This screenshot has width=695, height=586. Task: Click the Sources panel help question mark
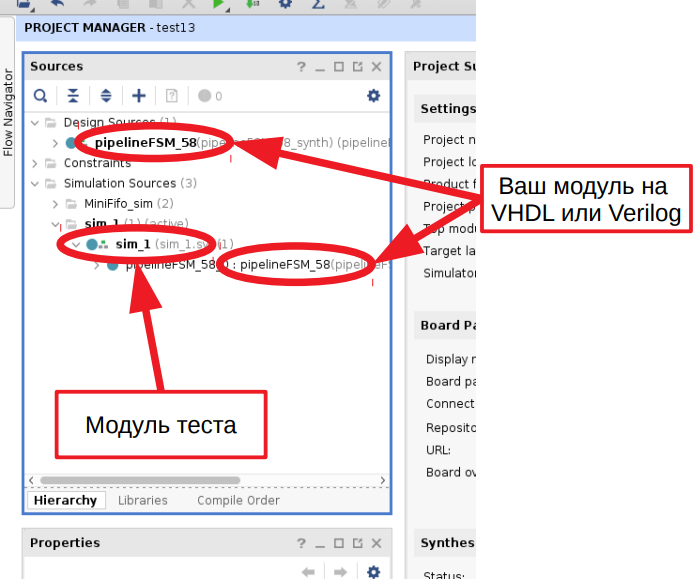tap(300, 67)
